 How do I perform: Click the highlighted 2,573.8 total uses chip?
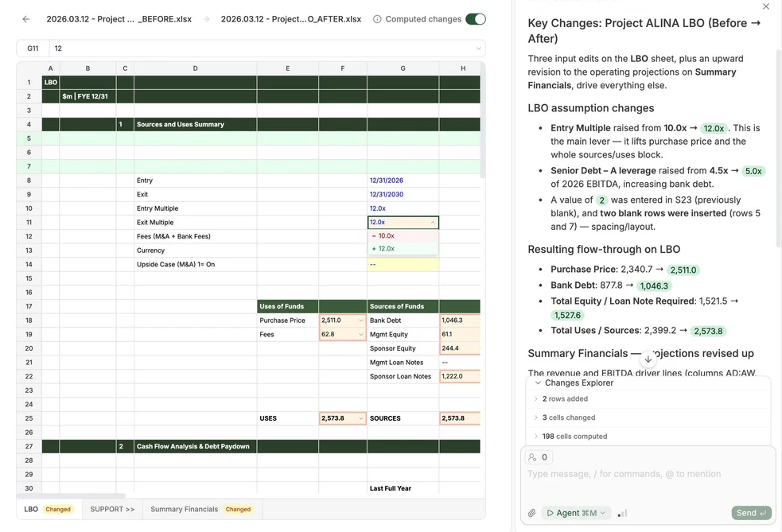point(708,331)
